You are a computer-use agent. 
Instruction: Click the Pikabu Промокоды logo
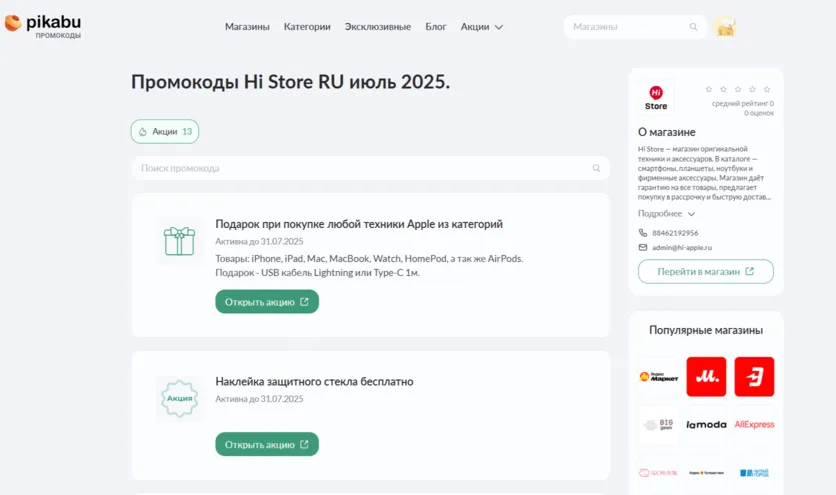tap(43, 26)
